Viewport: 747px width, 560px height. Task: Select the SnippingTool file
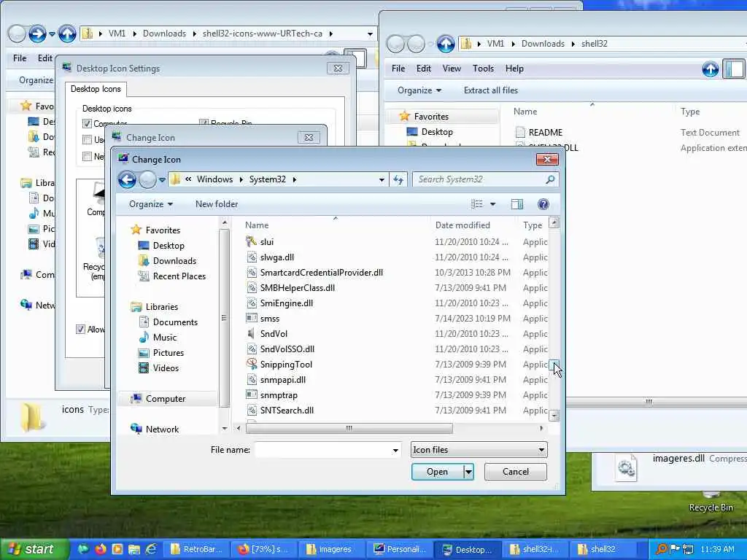click(286, 365)
